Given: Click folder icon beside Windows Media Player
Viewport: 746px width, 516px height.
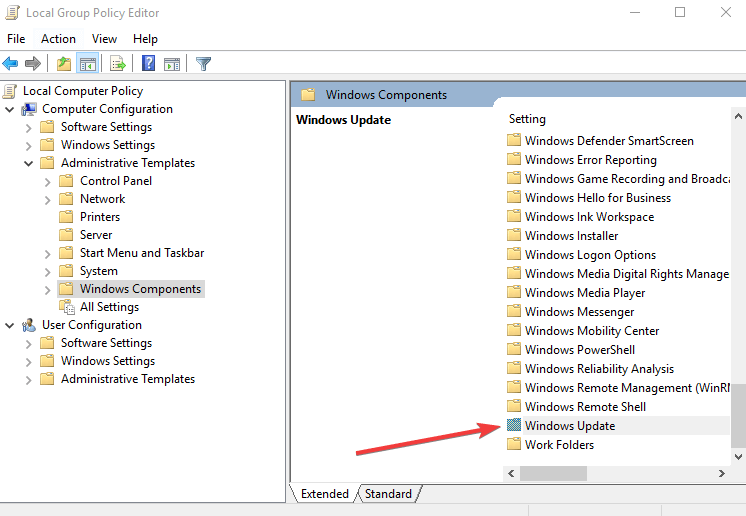Looking at the screenshot, I should [x=514, y=292].
